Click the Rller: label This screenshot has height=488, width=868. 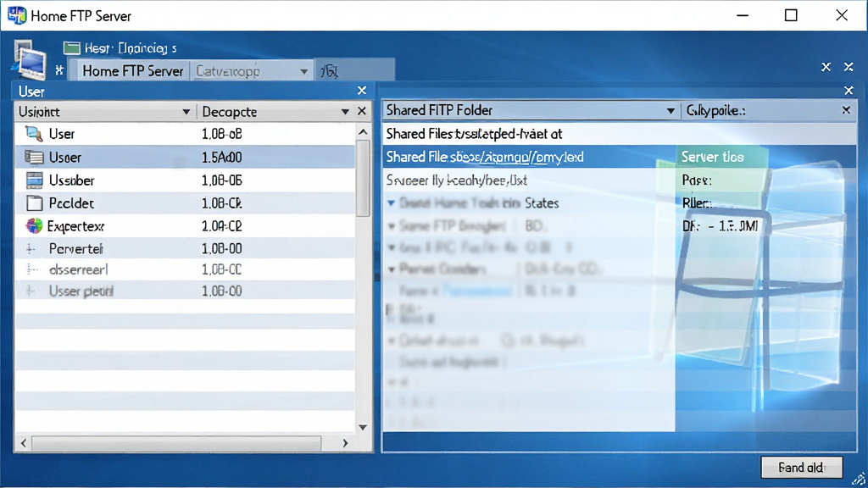[x=697, y=203]
